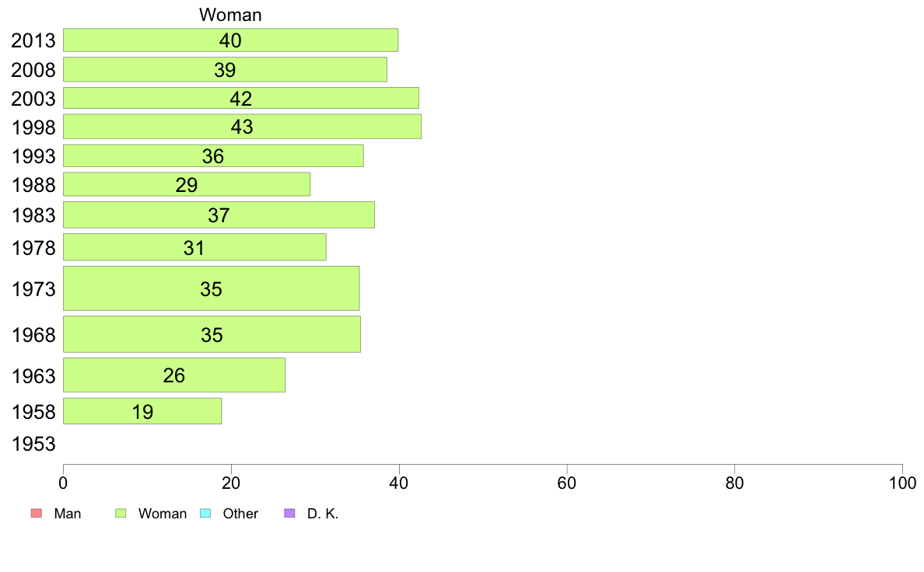Screen dimensions: 924x572
Task: Click the 100 tick label on x-axis
Action: click(902, 483)
